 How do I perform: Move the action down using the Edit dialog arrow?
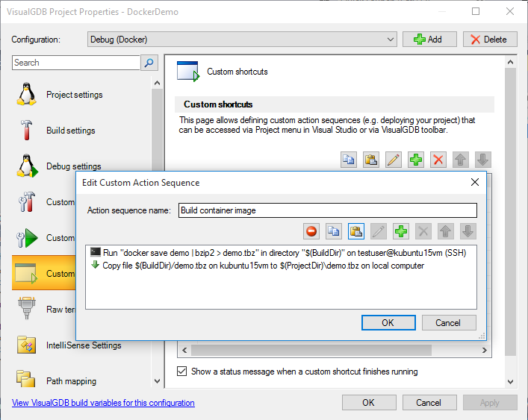pos(468,231)
